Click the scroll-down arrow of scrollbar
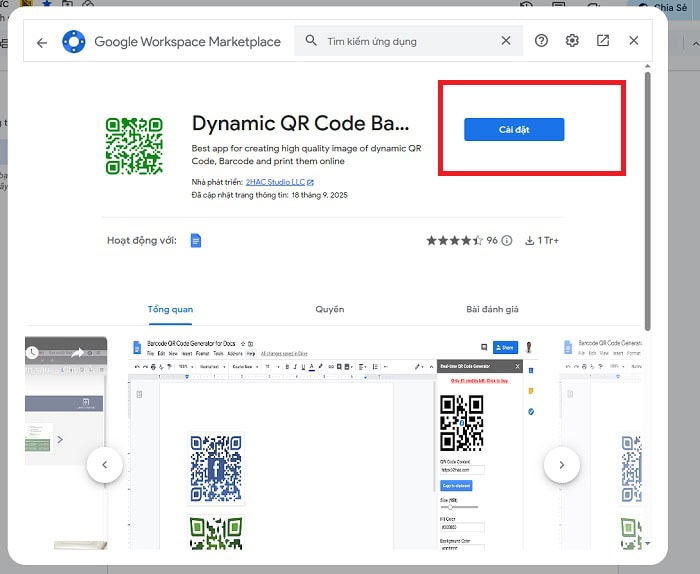Viewport: 700px width, 574px height. pos(647,543)
